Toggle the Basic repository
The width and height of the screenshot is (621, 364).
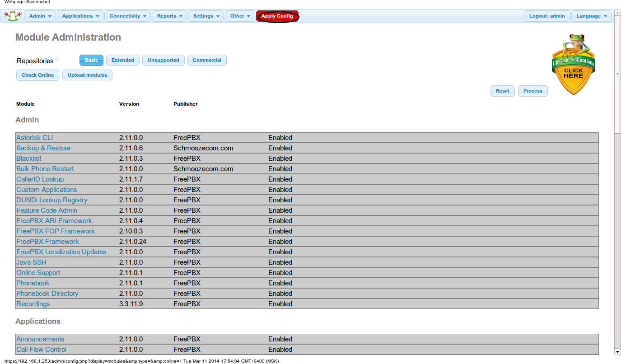[91, 60]
